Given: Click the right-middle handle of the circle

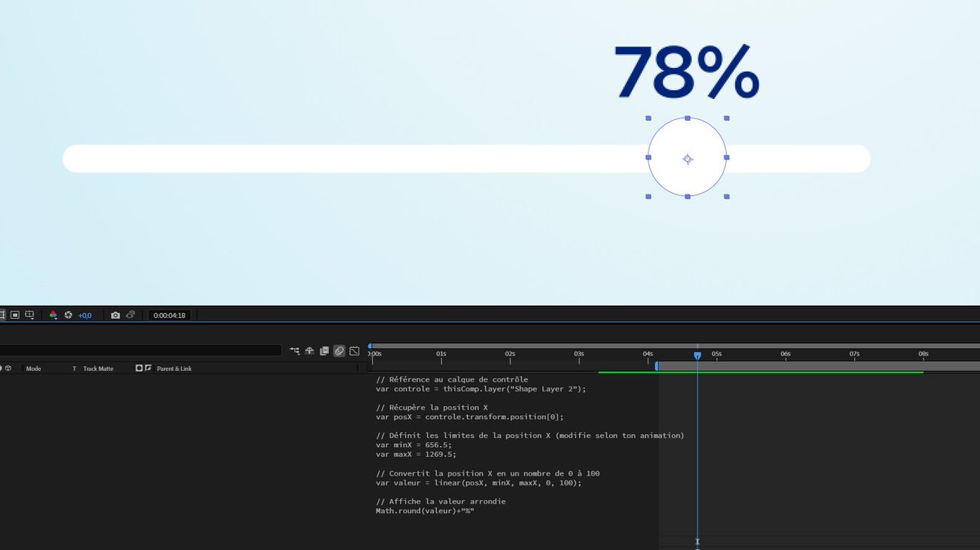Looking at the screenshot, I should 727,158.
